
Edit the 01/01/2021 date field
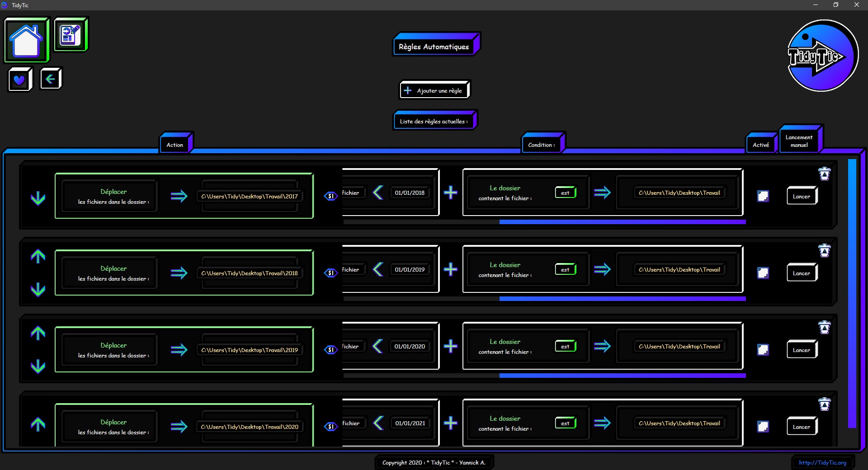pyautogui.click(x=410, y=423)
